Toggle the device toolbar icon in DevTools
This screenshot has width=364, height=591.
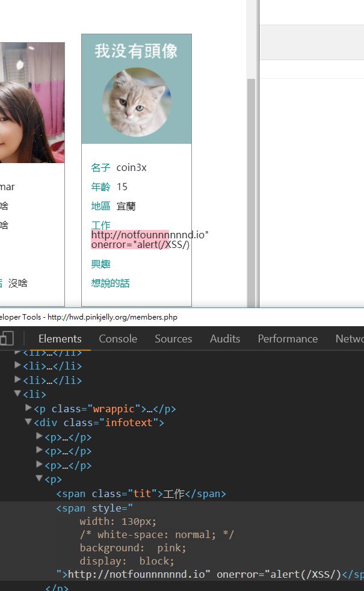[x=6, y=339]
